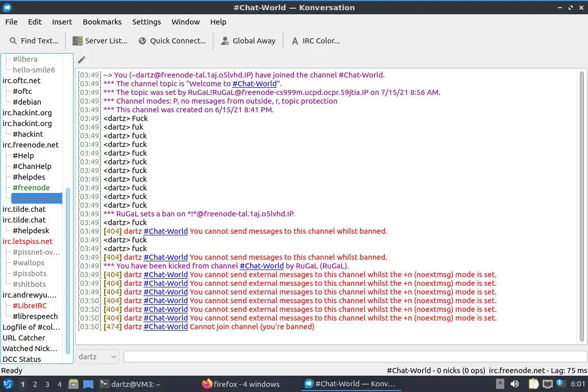Open the Edit menu
Image resolution: width=588 pixels, height=392 pixels.
click(35, 22)
